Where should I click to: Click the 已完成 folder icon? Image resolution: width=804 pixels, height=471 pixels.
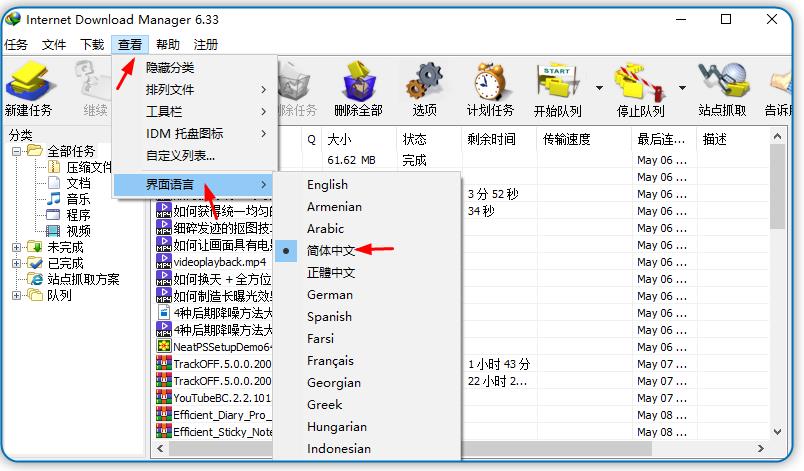35,263
